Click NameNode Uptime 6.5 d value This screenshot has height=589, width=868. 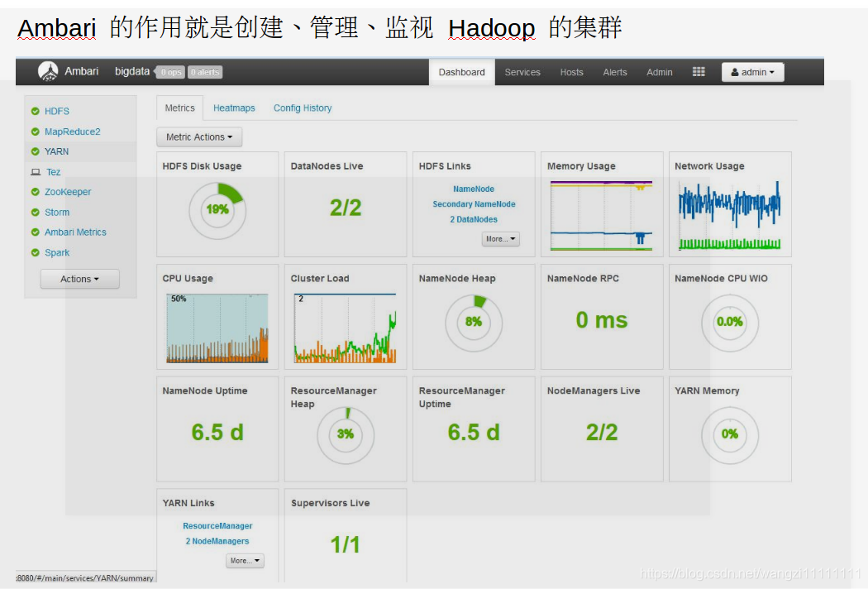point(217,433)
